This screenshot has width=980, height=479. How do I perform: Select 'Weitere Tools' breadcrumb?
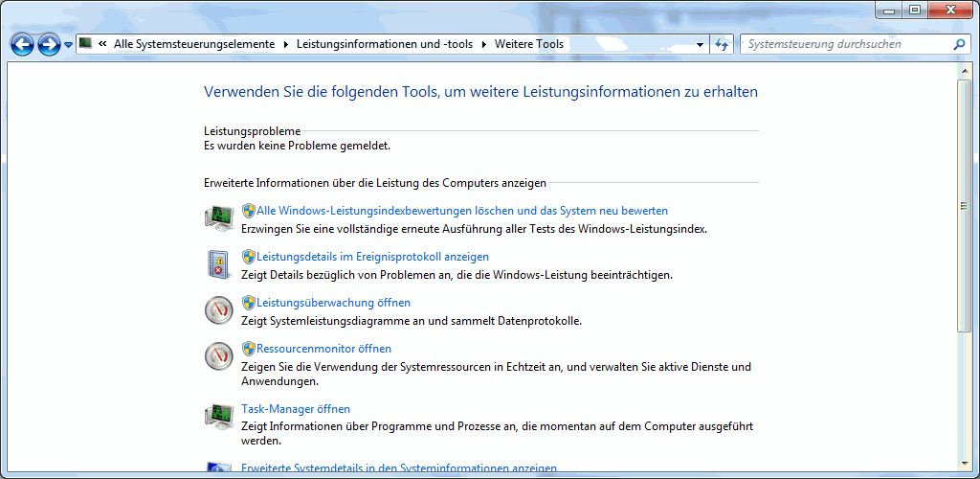[528, 44]
